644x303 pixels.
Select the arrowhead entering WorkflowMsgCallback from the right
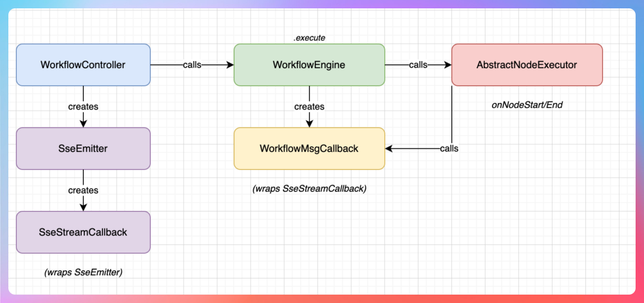(x=390, y=149)
